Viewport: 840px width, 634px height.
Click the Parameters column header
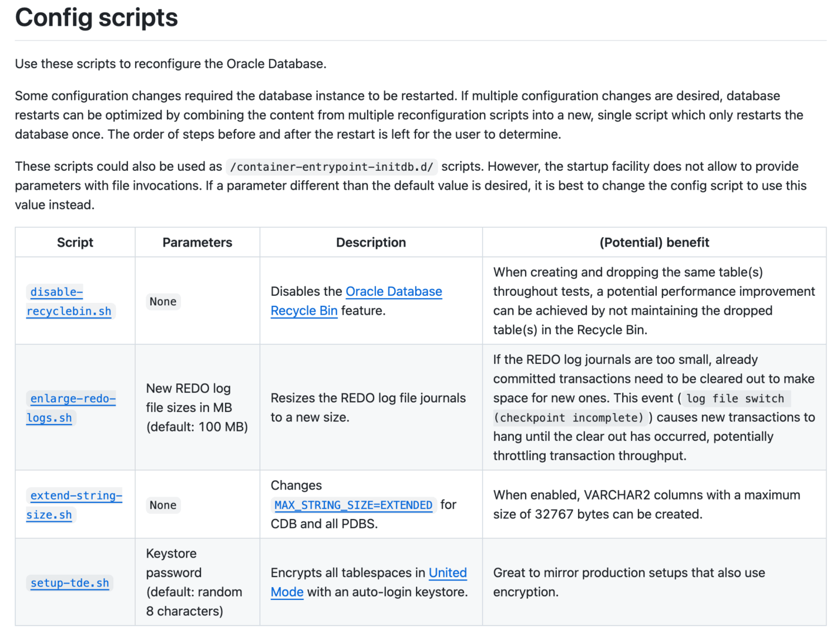197,242
